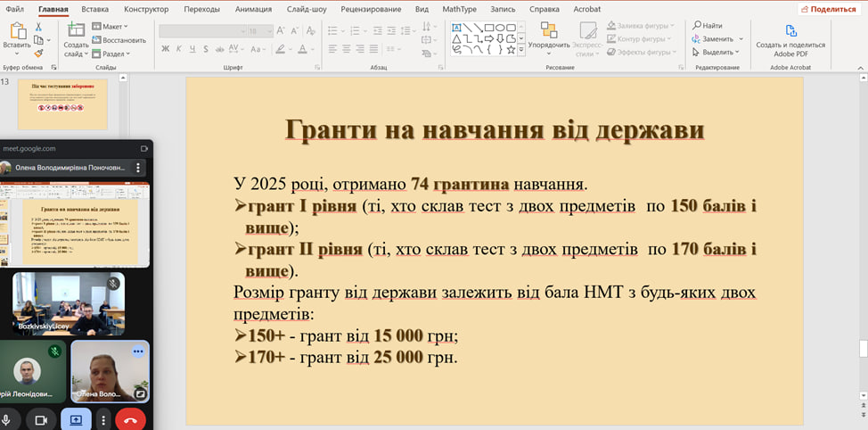The height and width of the screenshot is (430, 868).
Task: Expand the Выделить selection dropdown
Action: (x=717, y=52)
